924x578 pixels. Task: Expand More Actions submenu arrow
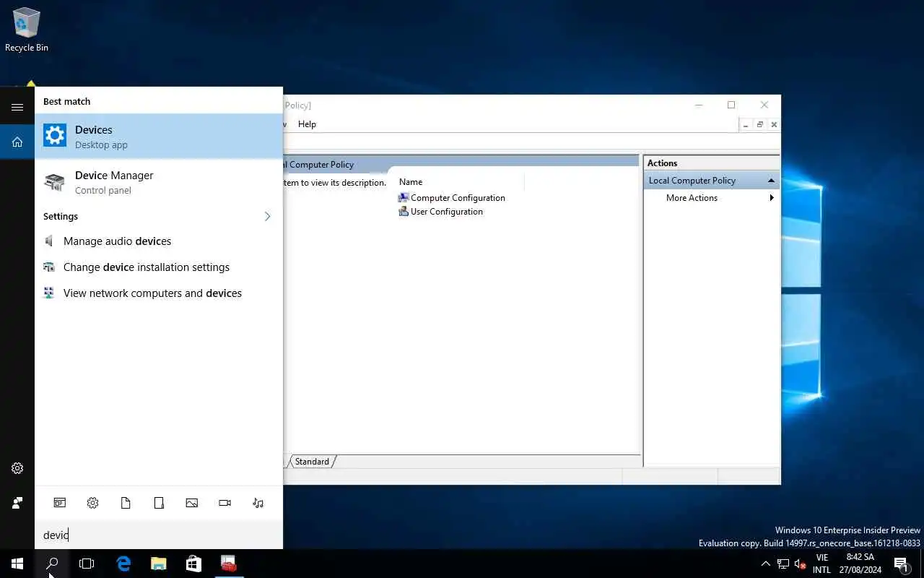click(772, 198)
